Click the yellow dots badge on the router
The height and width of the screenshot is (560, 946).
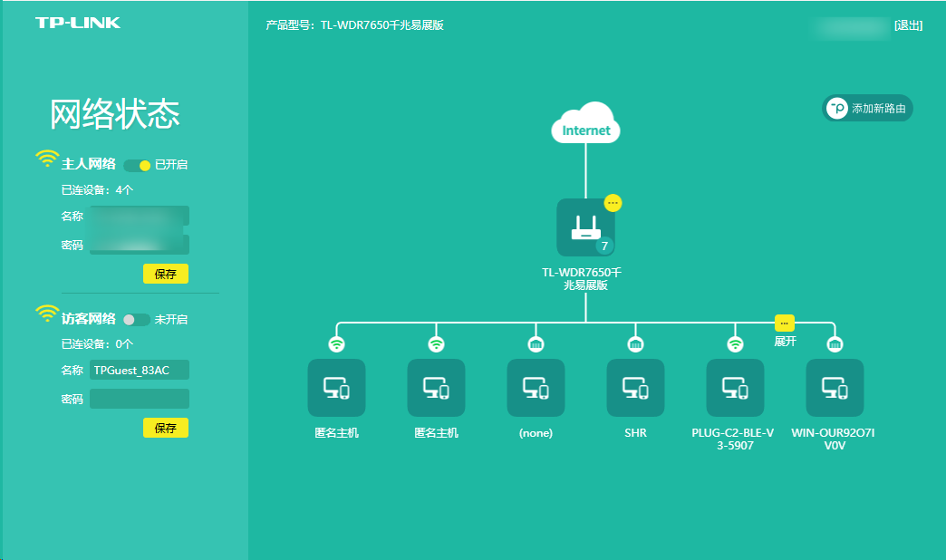pos(613,203)
